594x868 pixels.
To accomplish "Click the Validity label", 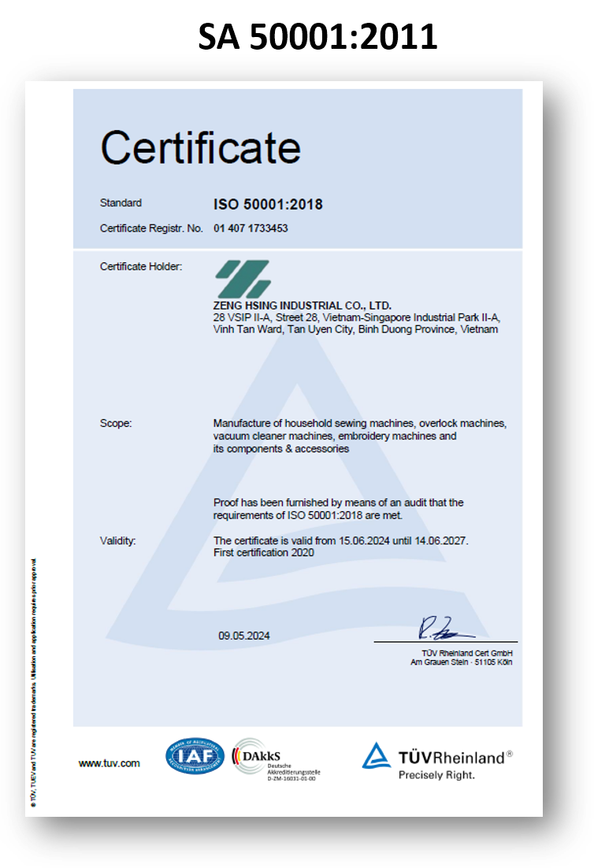I will click(x=118, y=541).
